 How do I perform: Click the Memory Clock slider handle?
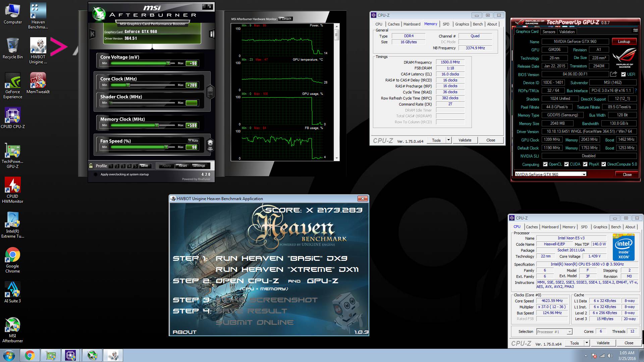coord(157,125)
